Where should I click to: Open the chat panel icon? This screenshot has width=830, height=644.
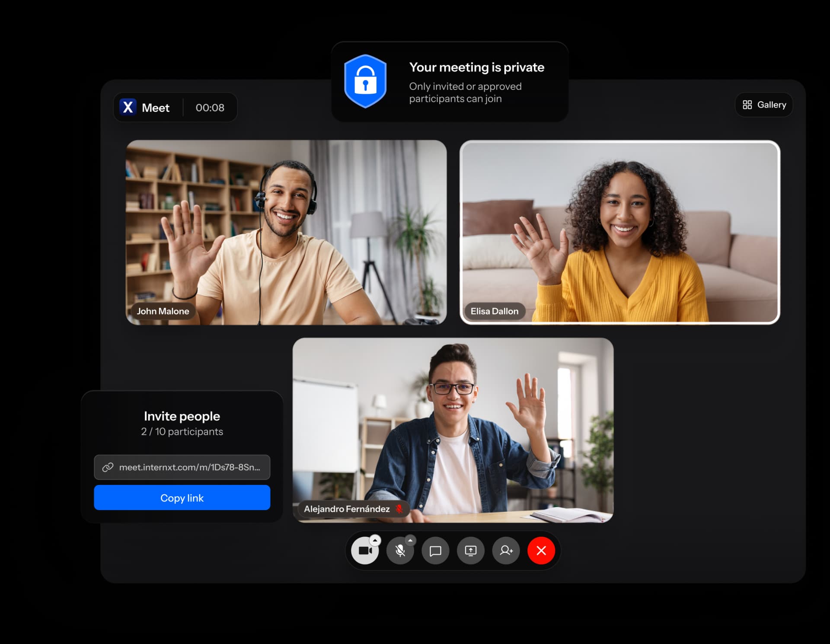coord(435,551)
